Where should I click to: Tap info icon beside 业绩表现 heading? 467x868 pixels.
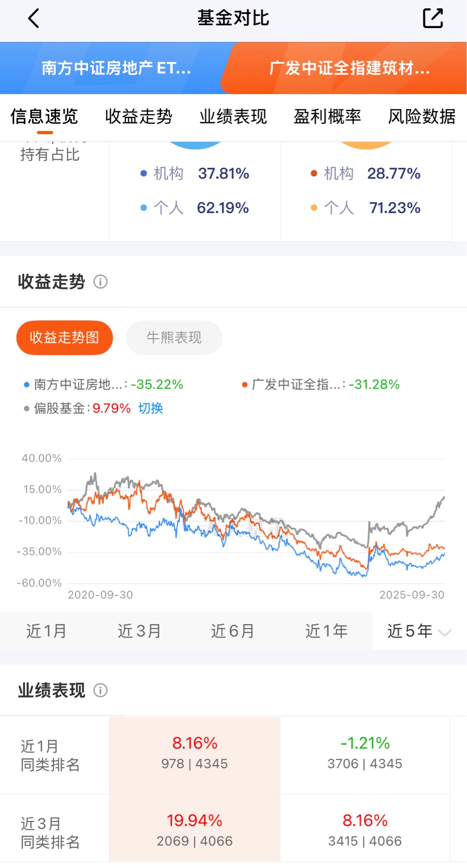tap(100, 690)
